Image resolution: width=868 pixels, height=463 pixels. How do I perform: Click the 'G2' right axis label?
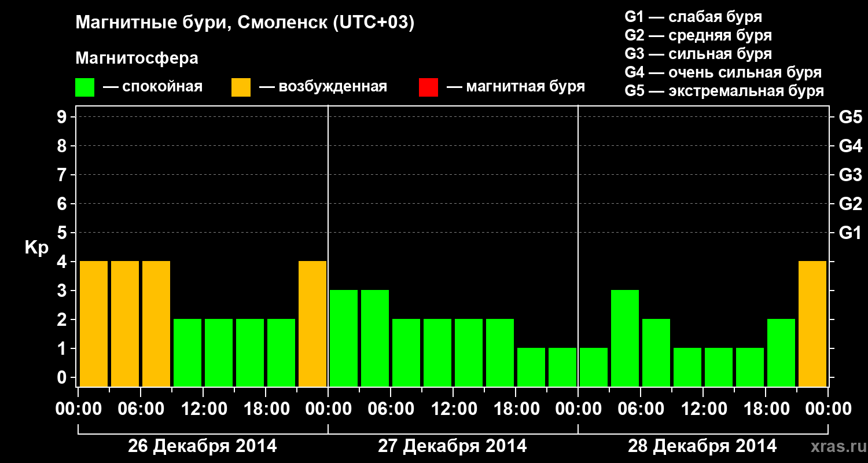click(x=850, y=204)
